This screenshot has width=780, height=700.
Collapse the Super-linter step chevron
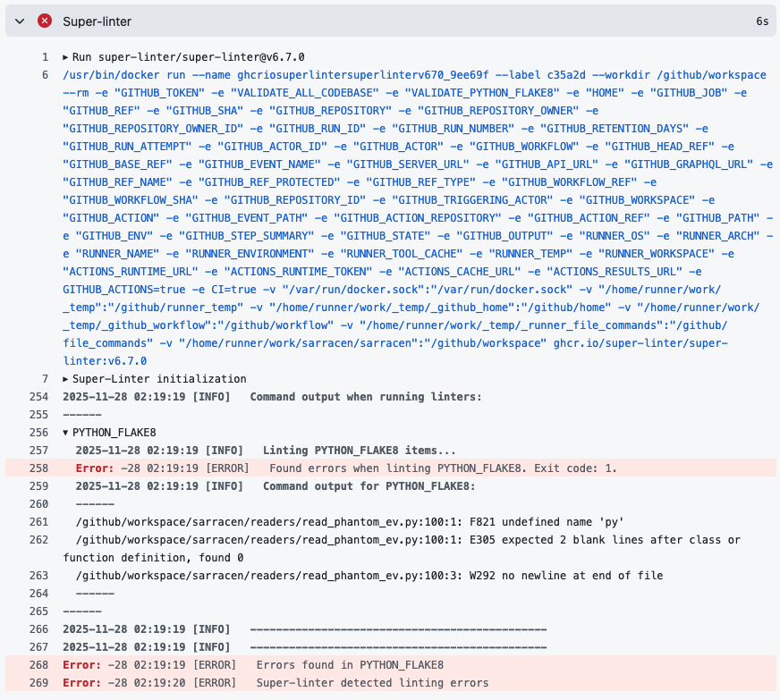(20, 21)
